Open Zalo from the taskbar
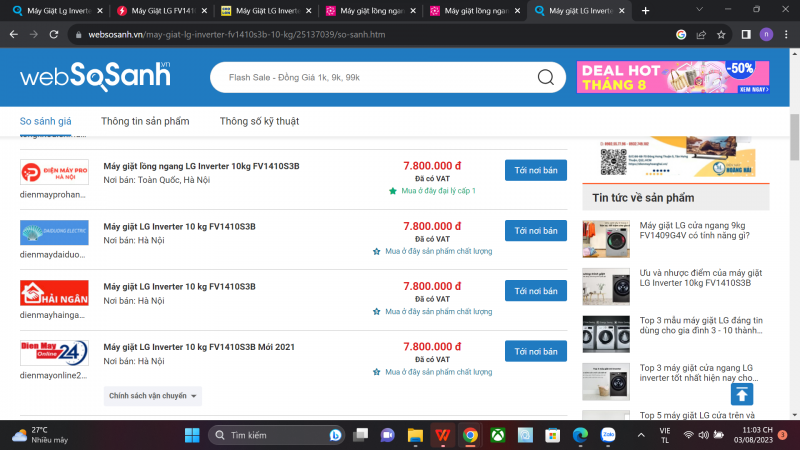800x450 pixels. [x=608, y=435]
